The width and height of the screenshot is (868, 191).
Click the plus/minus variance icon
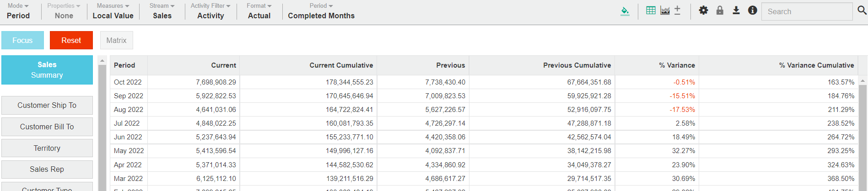click(x=678, y=11)
